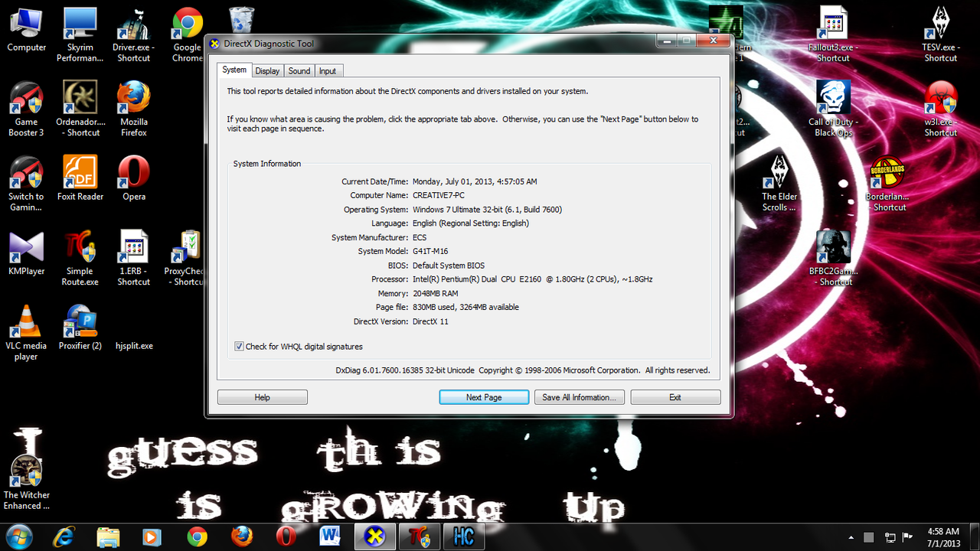Select The Elder Scrolls desktop icon
The image size is (980, 551).
779,184
